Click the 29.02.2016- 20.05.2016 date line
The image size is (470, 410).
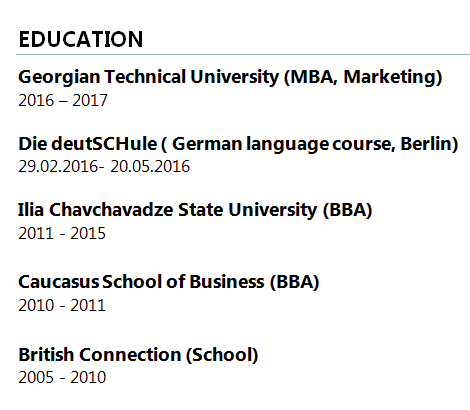point(104,166)
